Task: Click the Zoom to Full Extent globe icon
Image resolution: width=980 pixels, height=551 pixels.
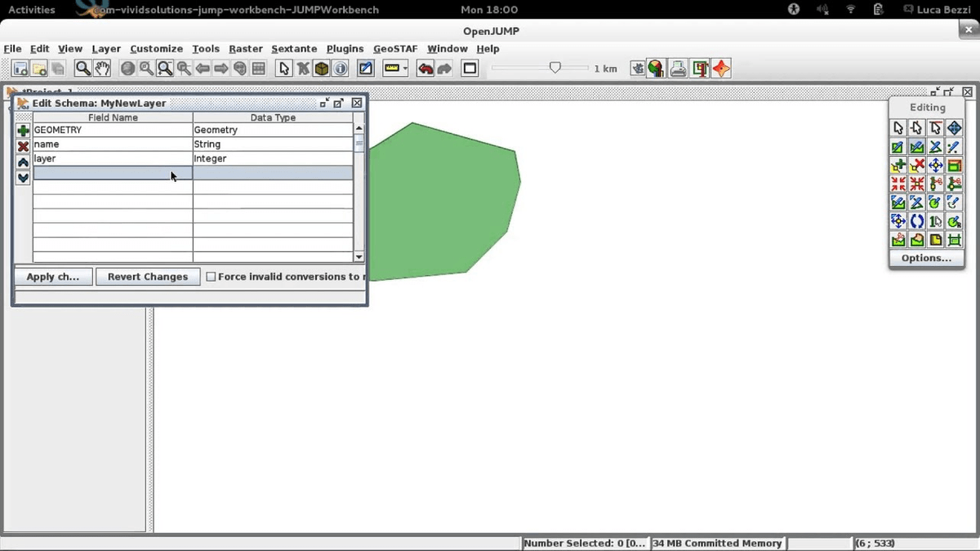Action: 127,69
